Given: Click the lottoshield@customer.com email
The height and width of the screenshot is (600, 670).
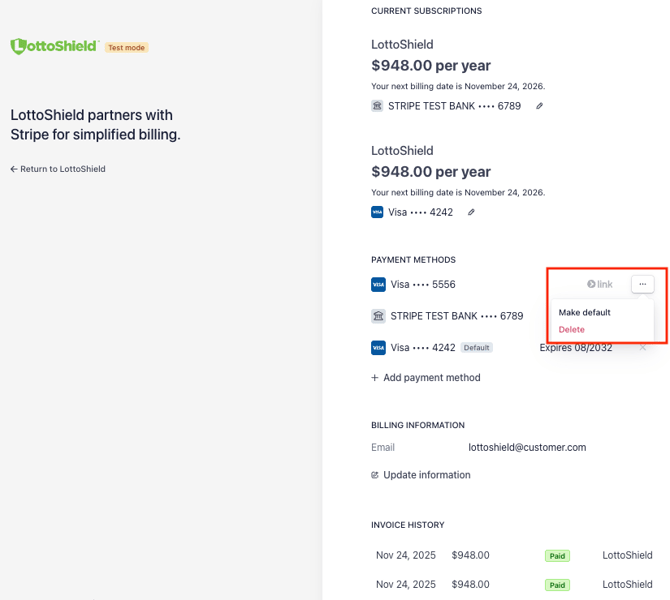Looking at the screenshot, I should [x=527, y=447].
